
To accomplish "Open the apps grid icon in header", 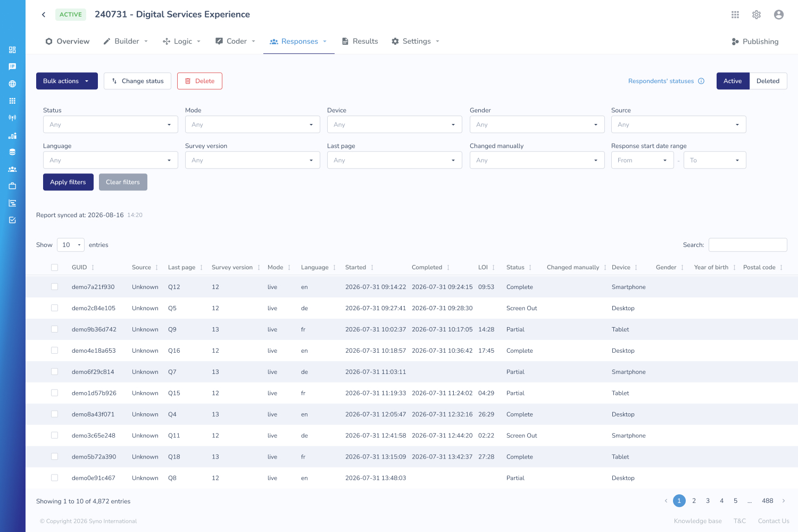I will point(735,15).
